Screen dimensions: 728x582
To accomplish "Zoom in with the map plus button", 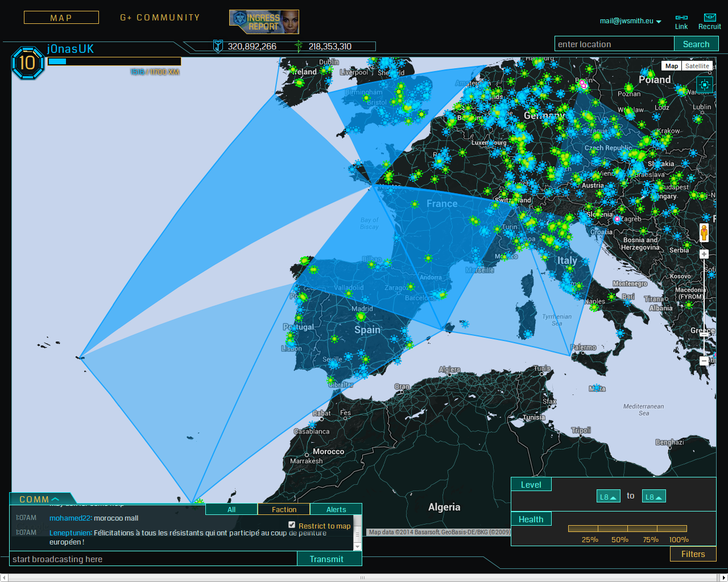I will 704,254.
